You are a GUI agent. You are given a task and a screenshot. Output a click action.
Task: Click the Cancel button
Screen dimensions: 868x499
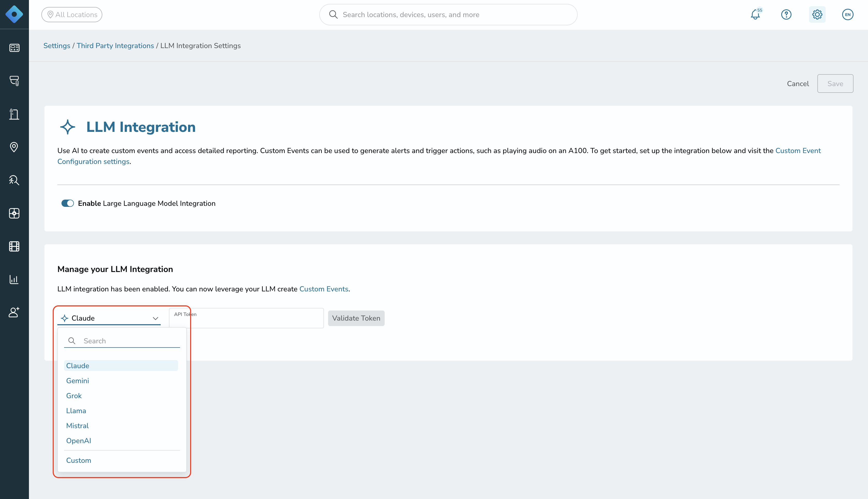[x=798, y=84]
